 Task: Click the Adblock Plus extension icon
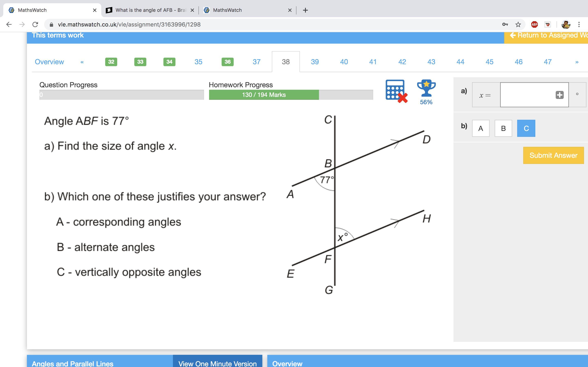point(534,24)
